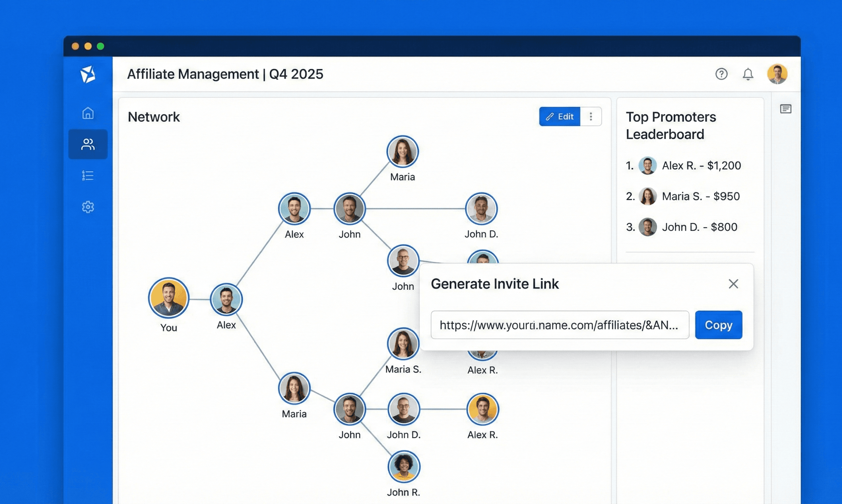Open Settings gear in sidebar
This screenshot has width=842, height=504.
(88, 207)
